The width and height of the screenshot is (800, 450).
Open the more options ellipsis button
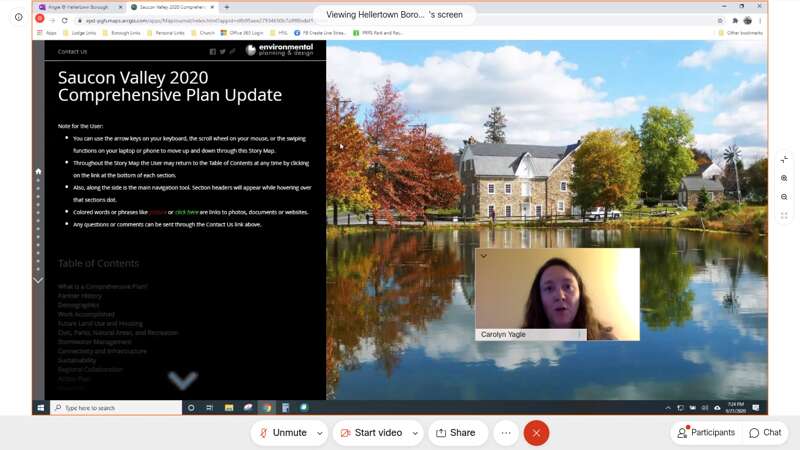[506, 433]
